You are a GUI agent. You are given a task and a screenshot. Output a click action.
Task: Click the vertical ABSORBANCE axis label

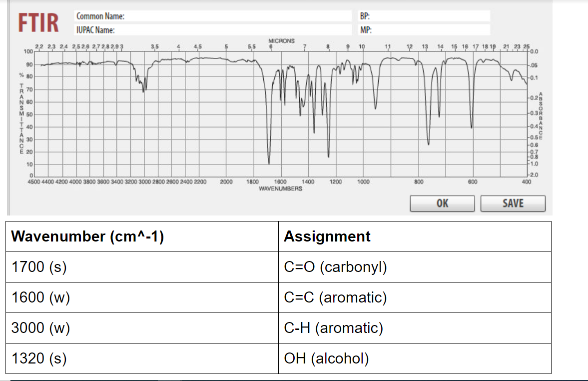coord(541,115)
